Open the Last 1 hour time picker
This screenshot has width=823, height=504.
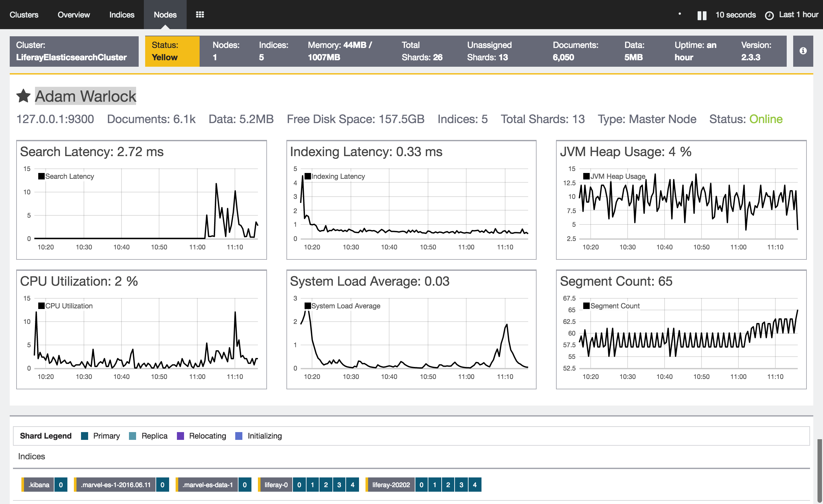tap(798, 15)
